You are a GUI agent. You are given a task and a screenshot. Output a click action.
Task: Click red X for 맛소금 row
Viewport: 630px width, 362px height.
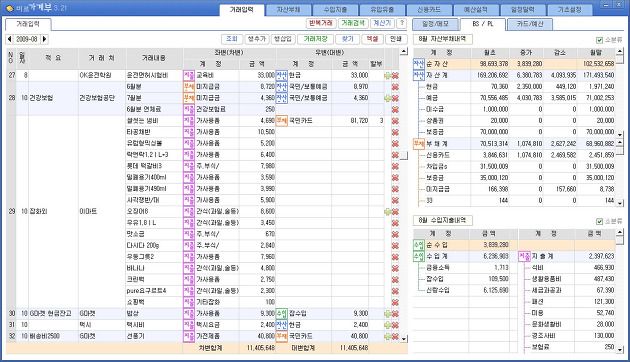tap(395, 234)
